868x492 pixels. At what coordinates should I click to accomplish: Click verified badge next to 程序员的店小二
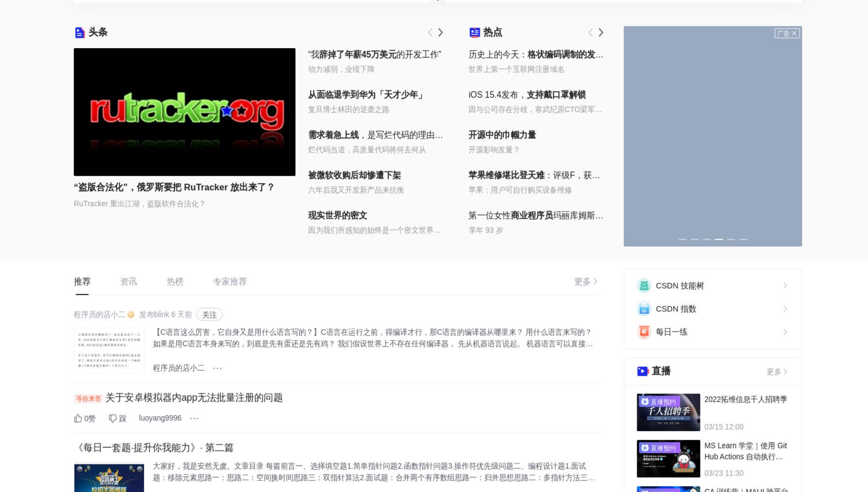[x=131, y=314]
